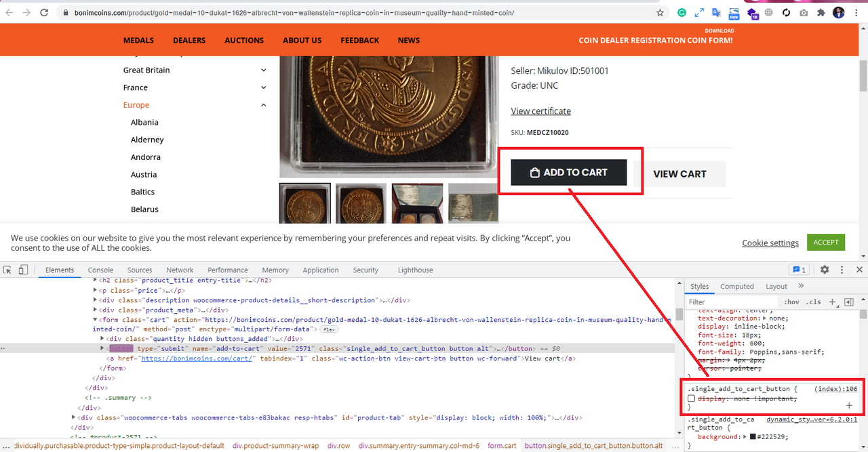Toggle the :hov element state panel
This screenshot has width=868, height=452.
point(791,302)
